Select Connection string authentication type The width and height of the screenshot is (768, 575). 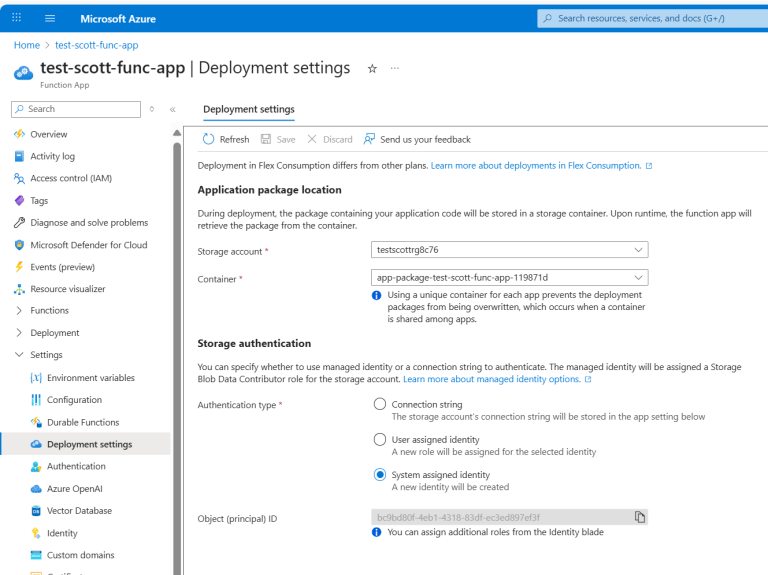pyautogui.click(x=380, y=404)
